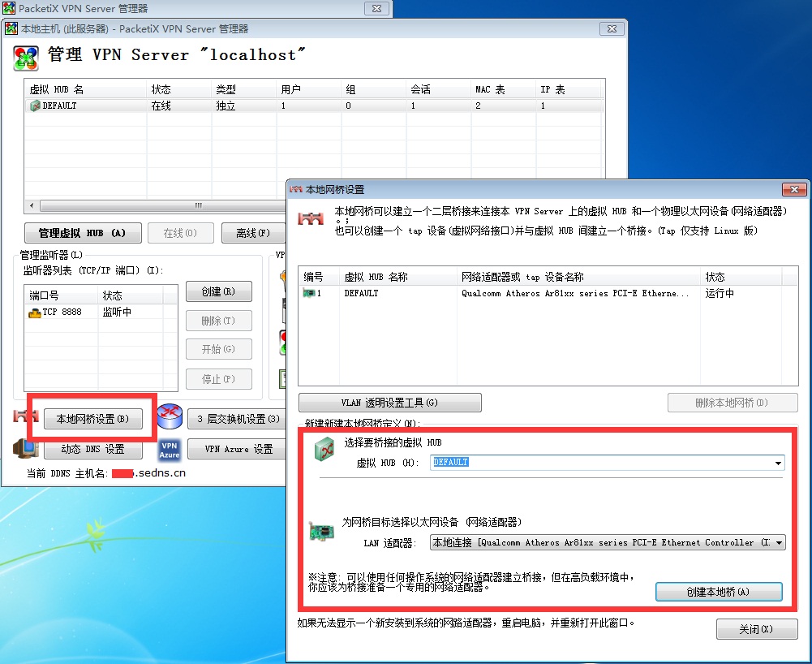
Task: Click hub list scrollbar left arrow
Action: click(x=32, y=206)
